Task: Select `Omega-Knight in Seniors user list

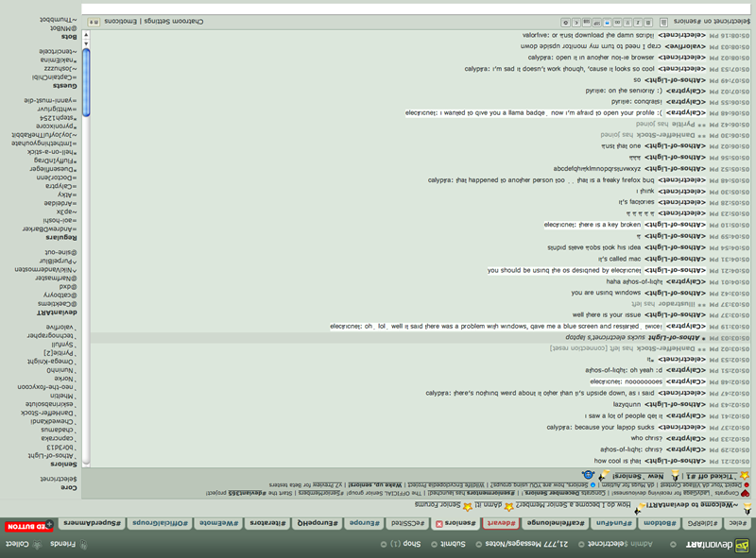Action: pos(52,362)
